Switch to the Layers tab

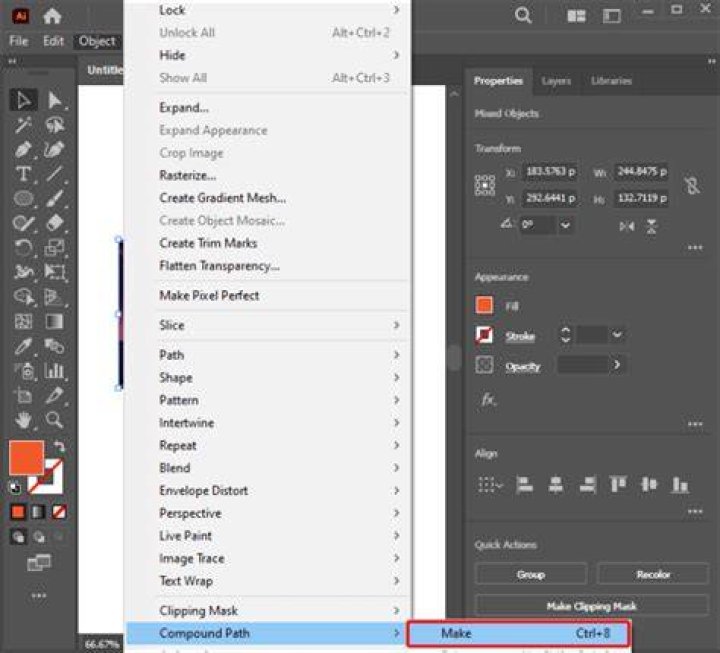(556, 81)
